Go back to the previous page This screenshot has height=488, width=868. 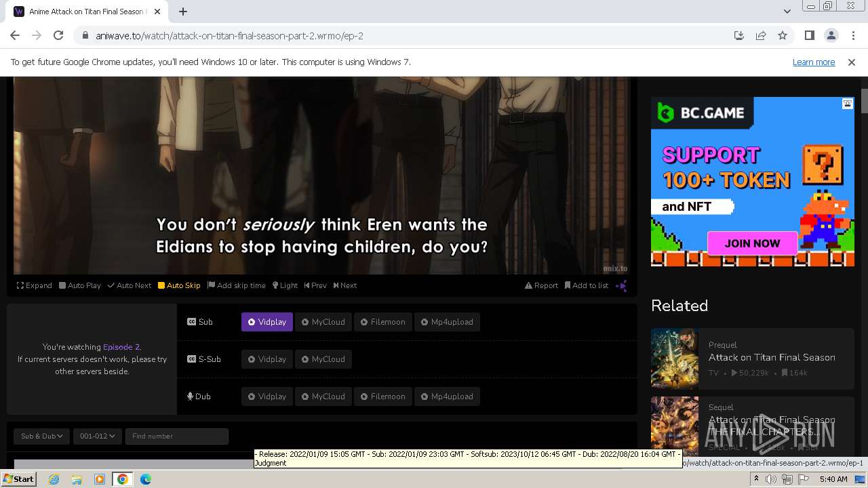point(15,35)
